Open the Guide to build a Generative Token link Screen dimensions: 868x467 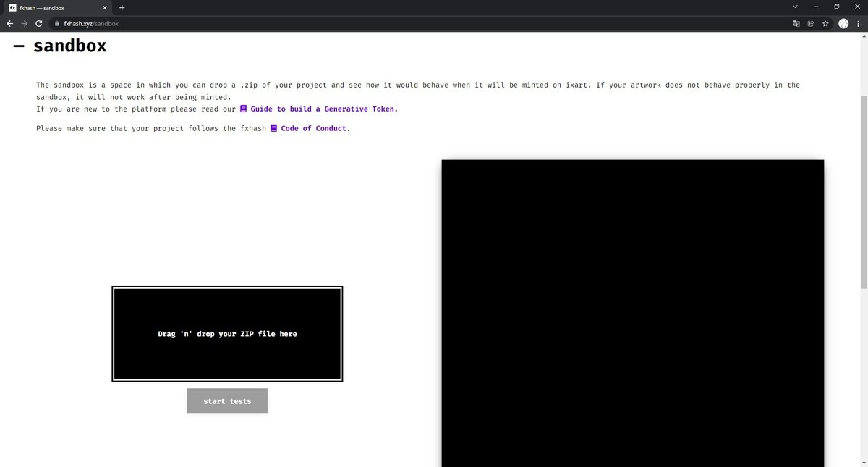[x=324, y=109]
